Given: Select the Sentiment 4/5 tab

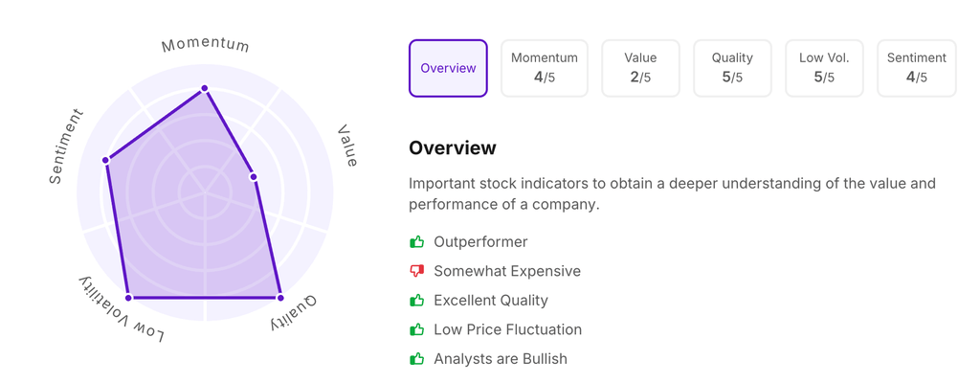Looking at the screenshot, I should (x=917, y=68).
